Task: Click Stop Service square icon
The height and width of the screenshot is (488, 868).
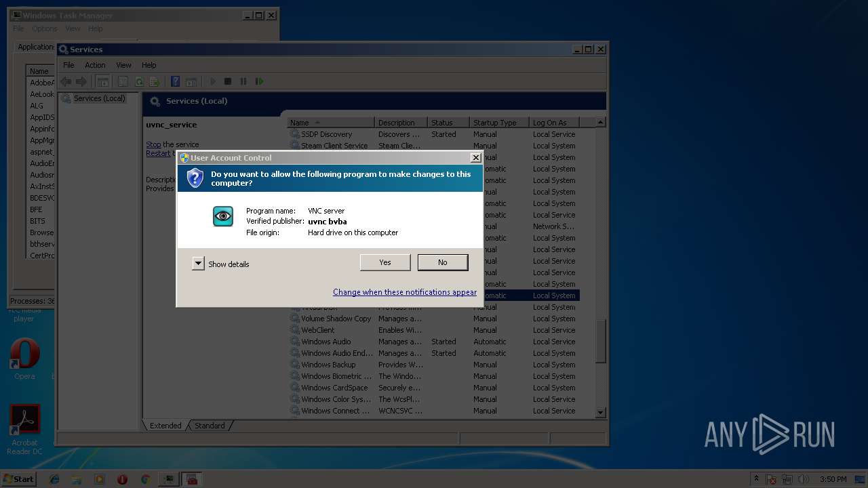Action: click(x=228, y=81)
